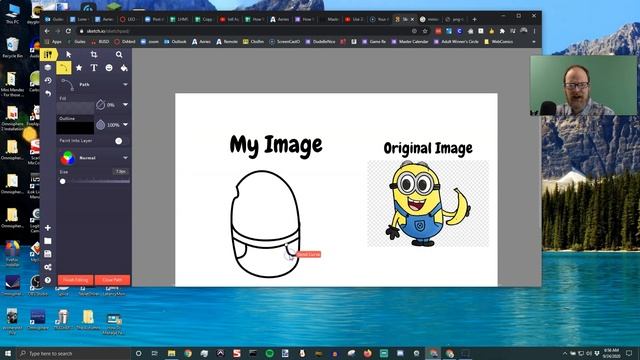Viewport: 640px width, 360px height.
Task: Click the red curve tooltip label on canvas
Action: 308,254
